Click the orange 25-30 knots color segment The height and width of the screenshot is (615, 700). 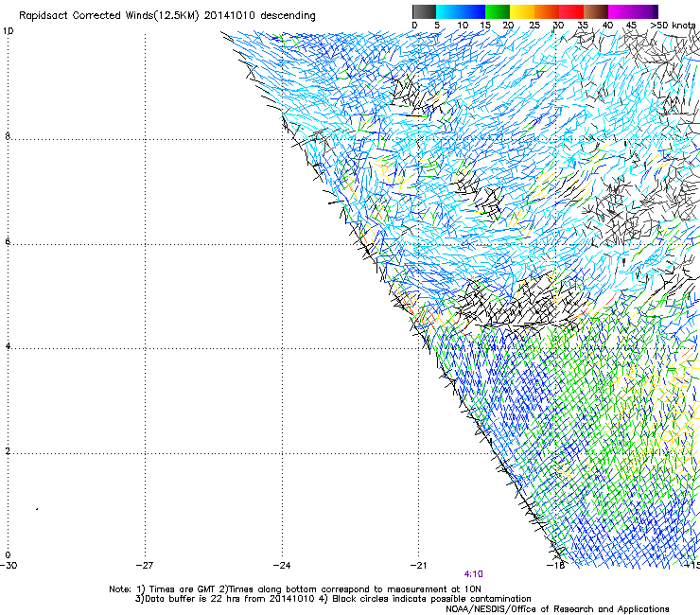coord(547,11)
